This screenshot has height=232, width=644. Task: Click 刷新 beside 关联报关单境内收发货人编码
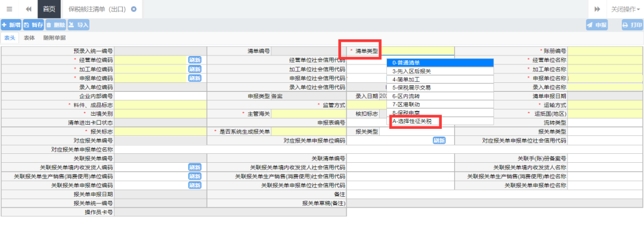point(194,167)
